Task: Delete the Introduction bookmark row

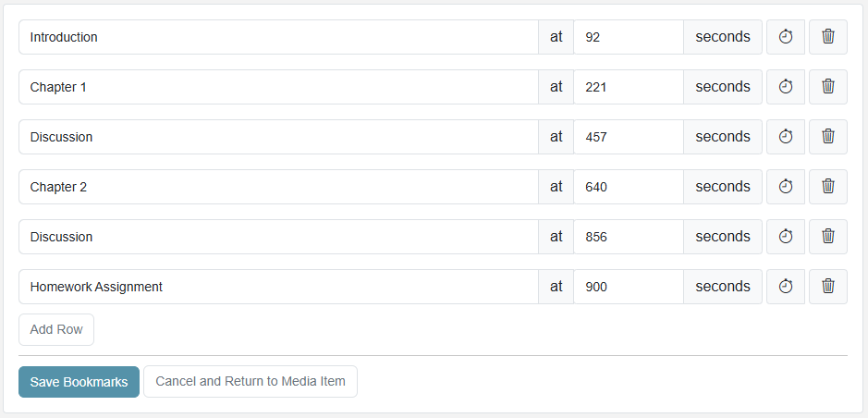Action: (x=828, y=37)
